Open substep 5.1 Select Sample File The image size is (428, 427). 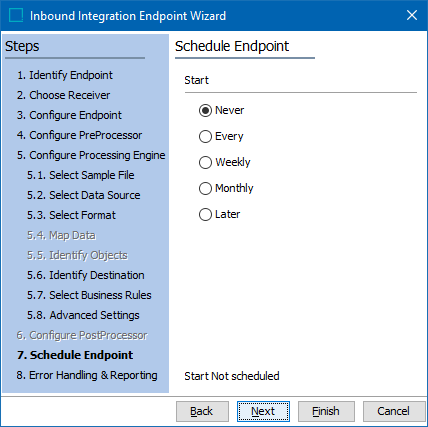pos(81,175)
